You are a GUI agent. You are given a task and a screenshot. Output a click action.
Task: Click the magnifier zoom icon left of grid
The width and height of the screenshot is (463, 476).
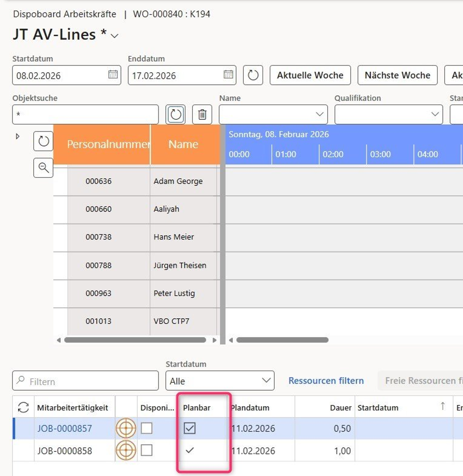click(43, 168)
